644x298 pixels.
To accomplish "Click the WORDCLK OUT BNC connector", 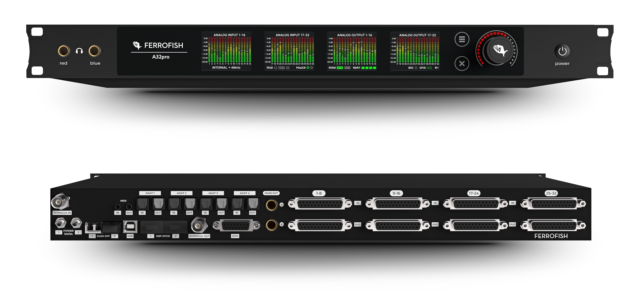I will [x=199, y=226].
